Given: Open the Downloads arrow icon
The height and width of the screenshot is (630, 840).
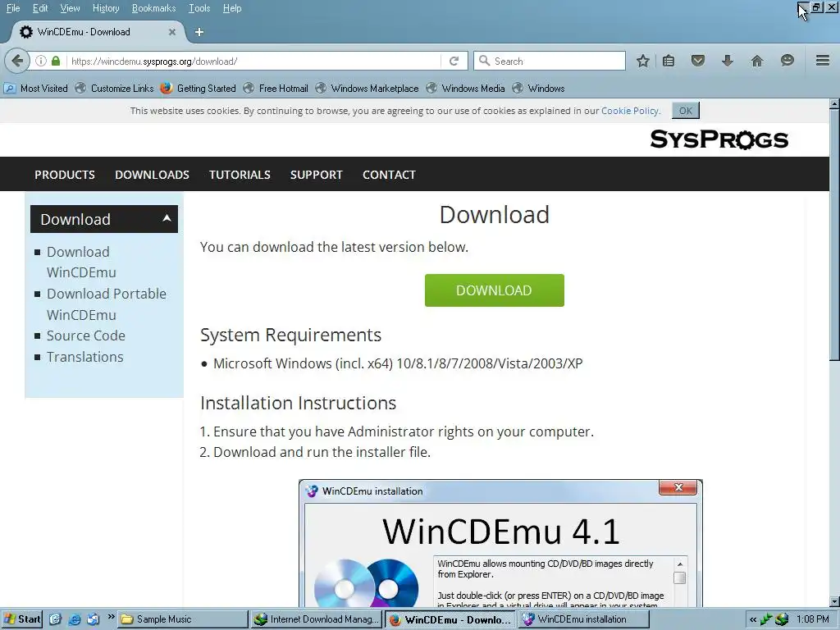Looking at the screenshot, I should tap(727, 61).
